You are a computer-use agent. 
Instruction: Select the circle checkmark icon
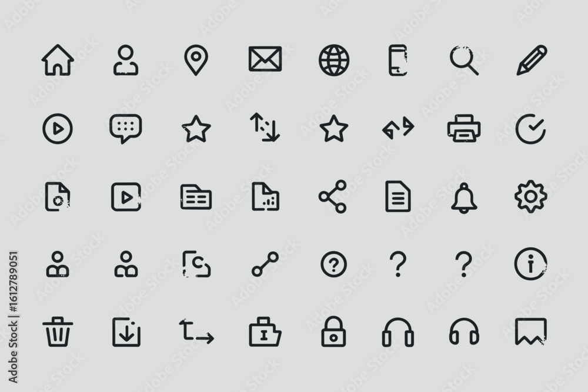click(530, 129)
